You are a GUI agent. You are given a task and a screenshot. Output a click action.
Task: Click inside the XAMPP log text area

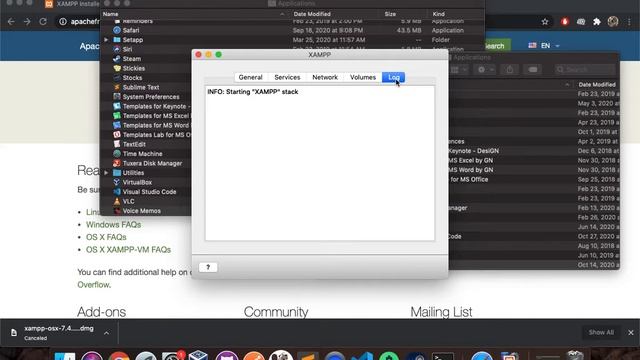pyautogui.click(x=320, y=163)
